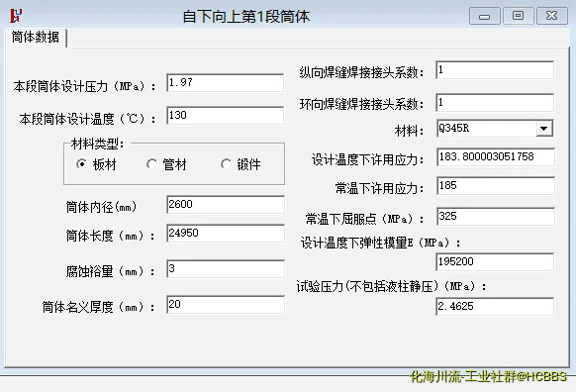Click the 纵向焊缝焊接接头系数 input field
The height and width of the screenshot is (392, 576).
(x=495, y=70)
